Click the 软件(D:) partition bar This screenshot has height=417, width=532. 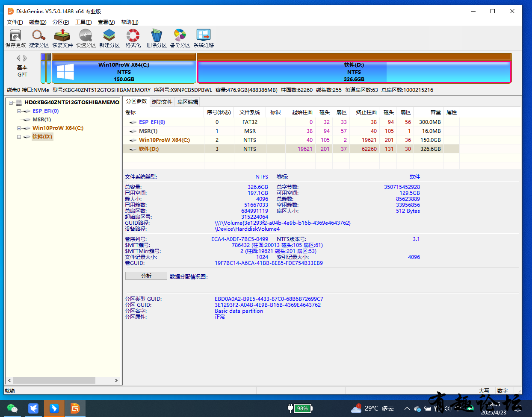[354, 68]
